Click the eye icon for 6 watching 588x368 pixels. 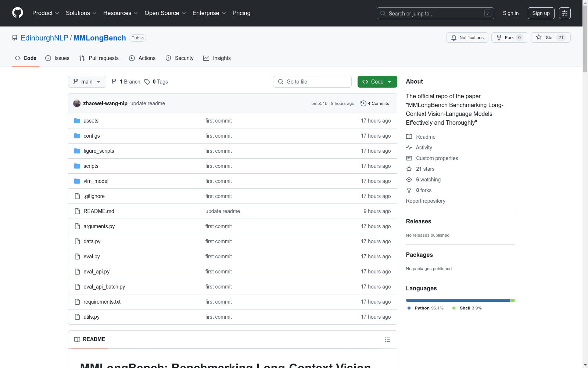[x=409, y=180]
